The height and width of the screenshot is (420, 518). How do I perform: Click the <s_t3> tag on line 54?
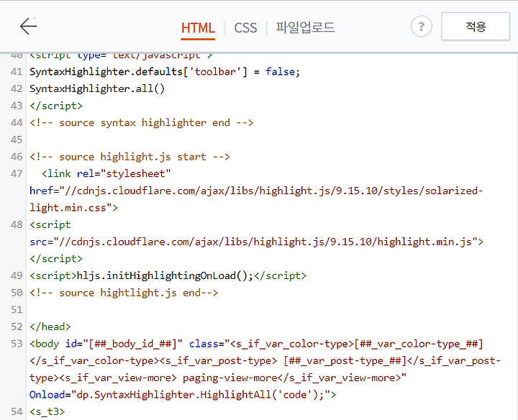[x=47, y=411]
